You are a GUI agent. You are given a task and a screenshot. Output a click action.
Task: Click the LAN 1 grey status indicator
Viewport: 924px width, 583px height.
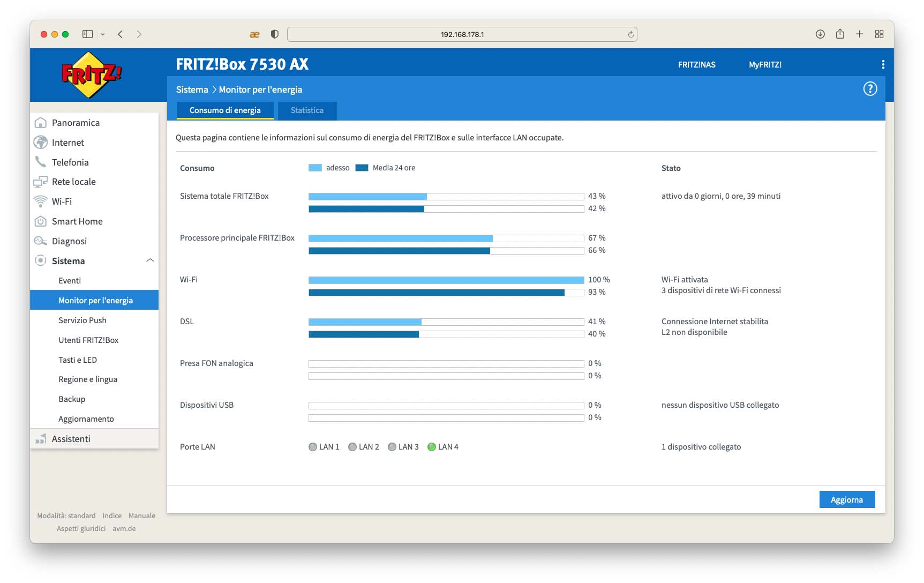click(313, 447)
